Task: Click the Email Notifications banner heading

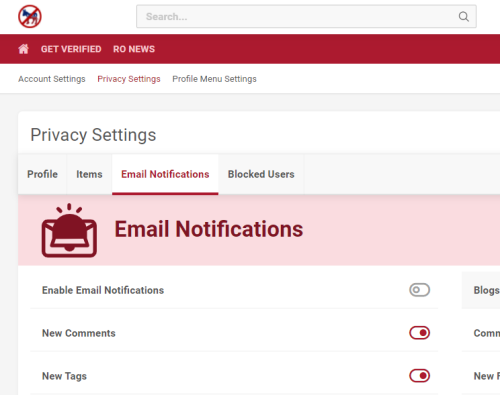Action: [x=209, y=229]
